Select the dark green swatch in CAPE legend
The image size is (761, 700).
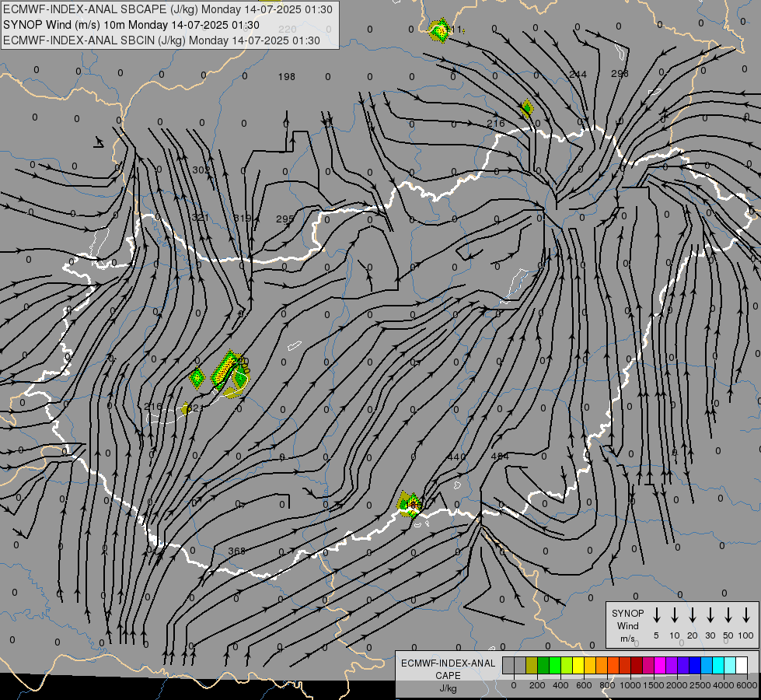(x=543, y=666)
